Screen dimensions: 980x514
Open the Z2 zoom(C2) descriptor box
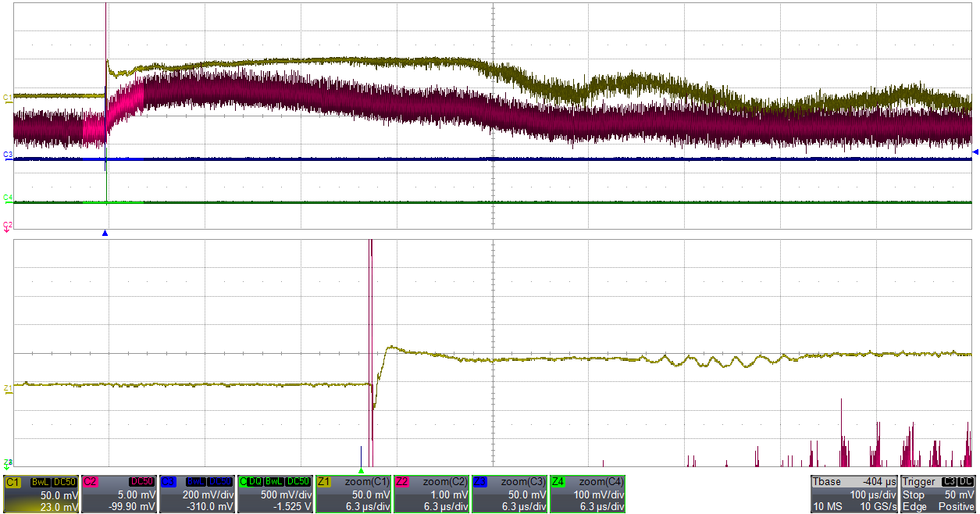click(x=432, y=494)
